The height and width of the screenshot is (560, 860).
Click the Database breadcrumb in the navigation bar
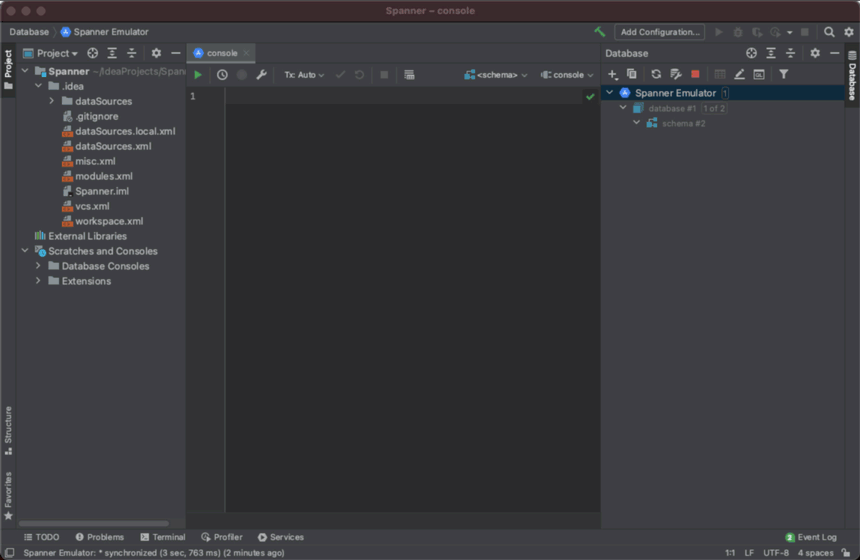point(29,32)
